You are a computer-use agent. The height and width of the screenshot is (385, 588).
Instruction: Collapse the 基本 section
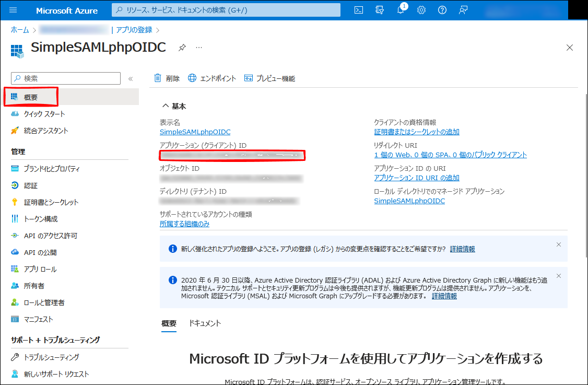[x=165, y=106]
